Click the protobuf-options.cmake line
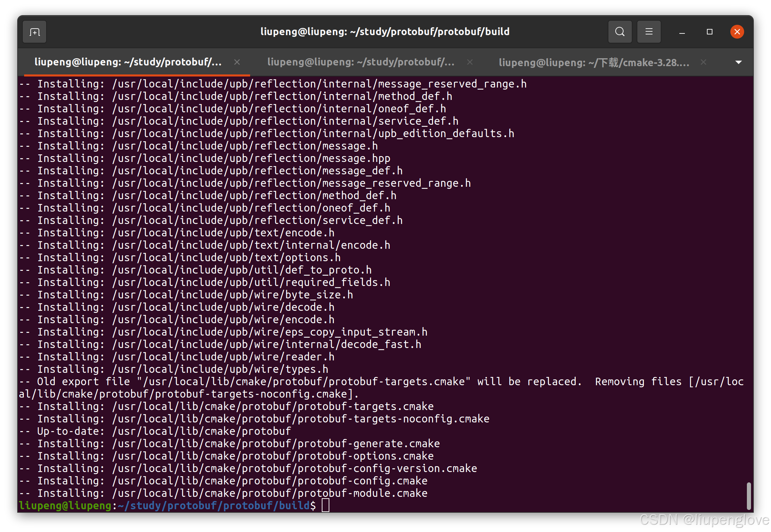The image size is (771, 532). point(226,456)
